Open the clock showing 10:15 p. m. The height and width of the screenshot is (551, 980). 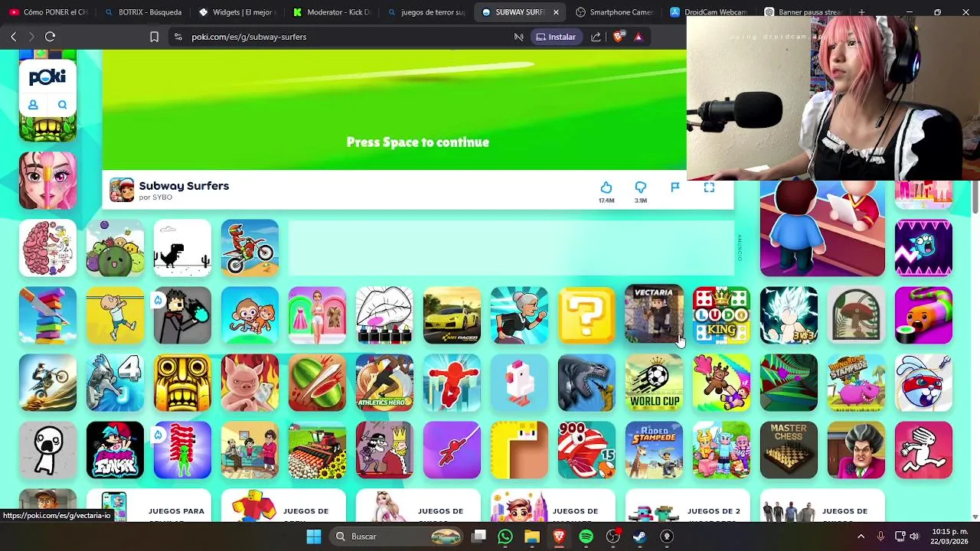[x=949, y=536]
